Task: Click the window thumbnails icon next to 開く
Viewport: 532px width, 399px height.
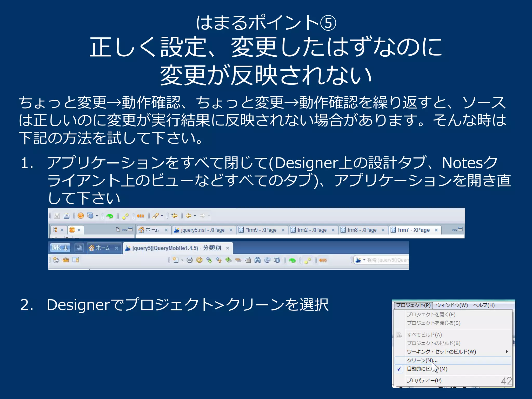Action: pos(79,248)
